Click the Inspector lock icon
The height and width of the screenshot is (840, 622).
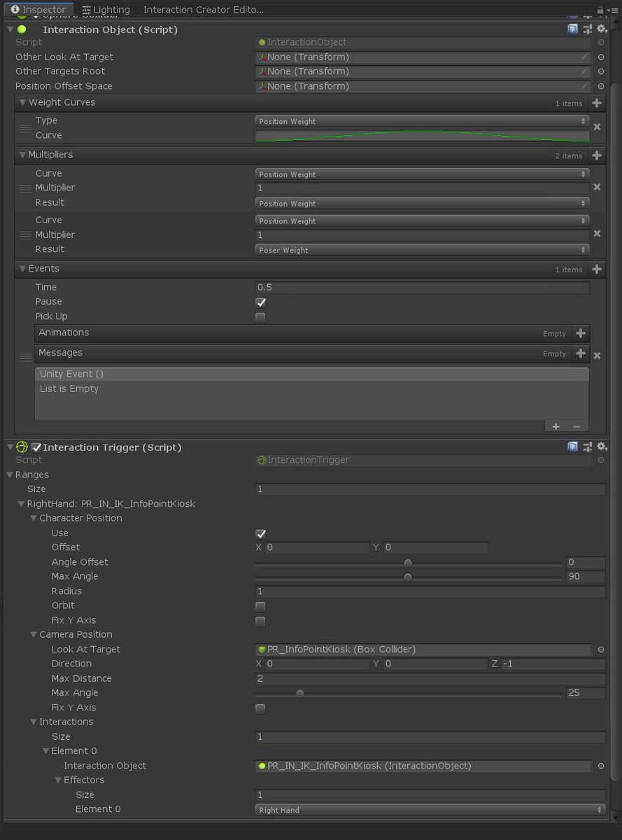[x=600, y=10]
